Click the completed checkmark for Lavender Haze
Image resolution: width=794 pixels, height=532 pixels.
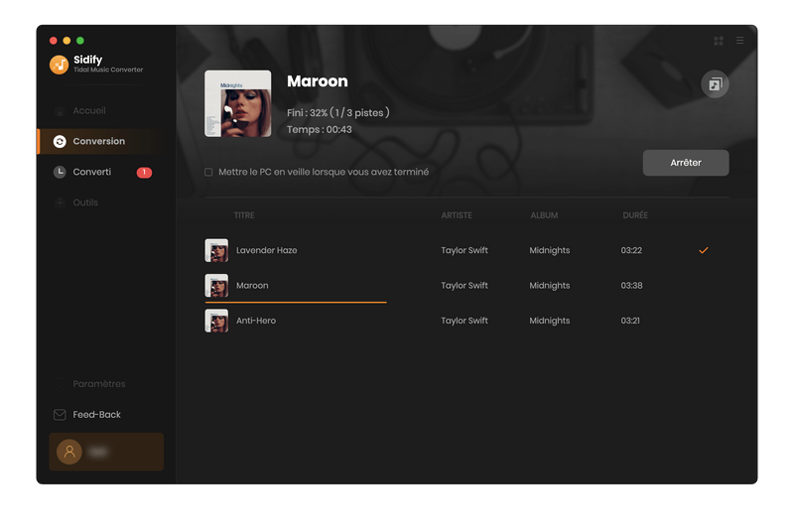(704, 250)
